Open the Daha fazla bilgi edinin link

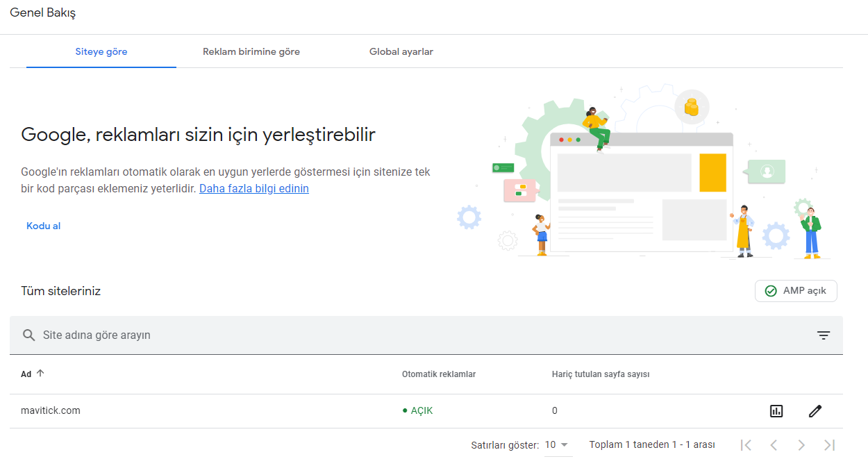[x=254, y=188]
